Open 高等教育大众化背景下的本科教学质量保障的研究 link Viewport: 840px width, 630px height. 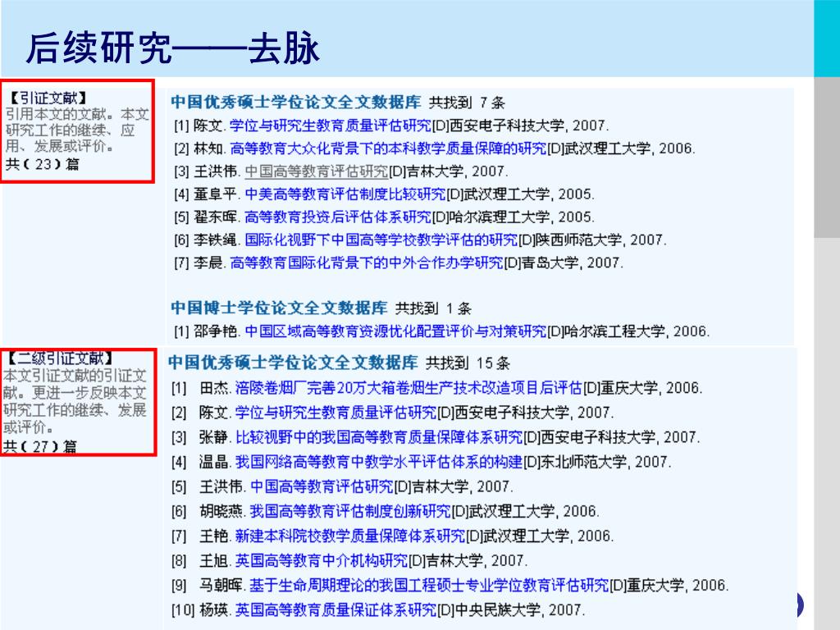[388, 148]
